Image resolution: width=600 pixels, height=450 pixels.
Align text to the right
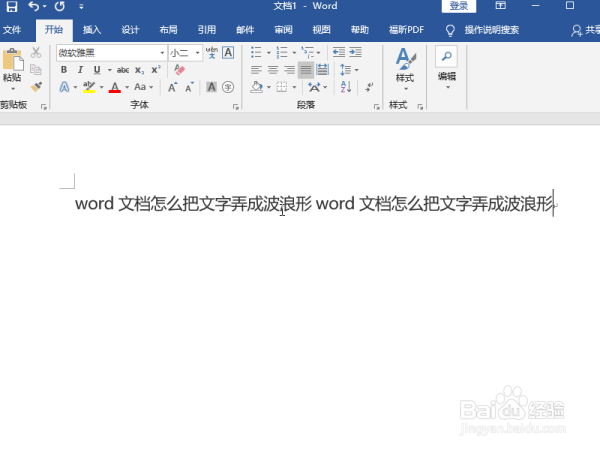[x=289, y=70]
